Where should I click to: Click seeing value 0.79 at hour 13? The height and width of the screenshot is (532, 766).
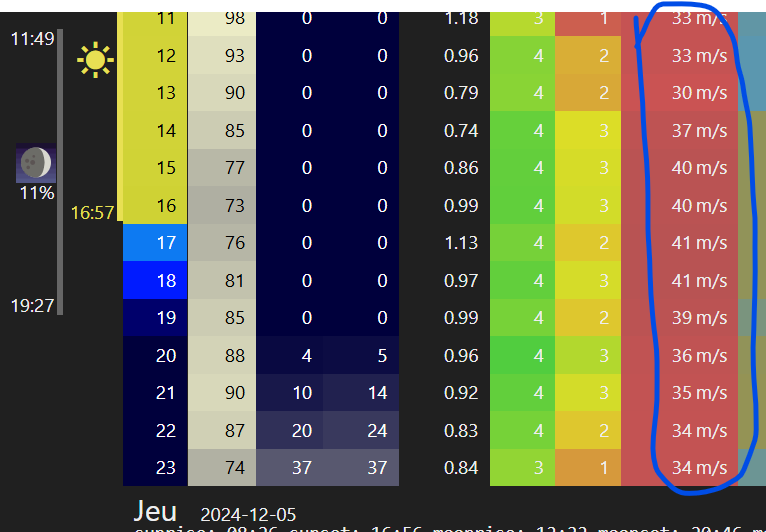(x=461, y=93)
